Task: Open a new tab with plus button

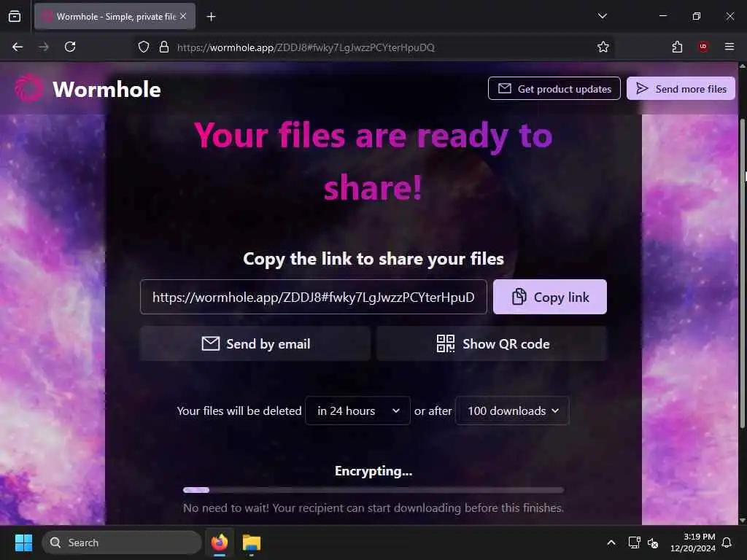Action: click(211, 17)
